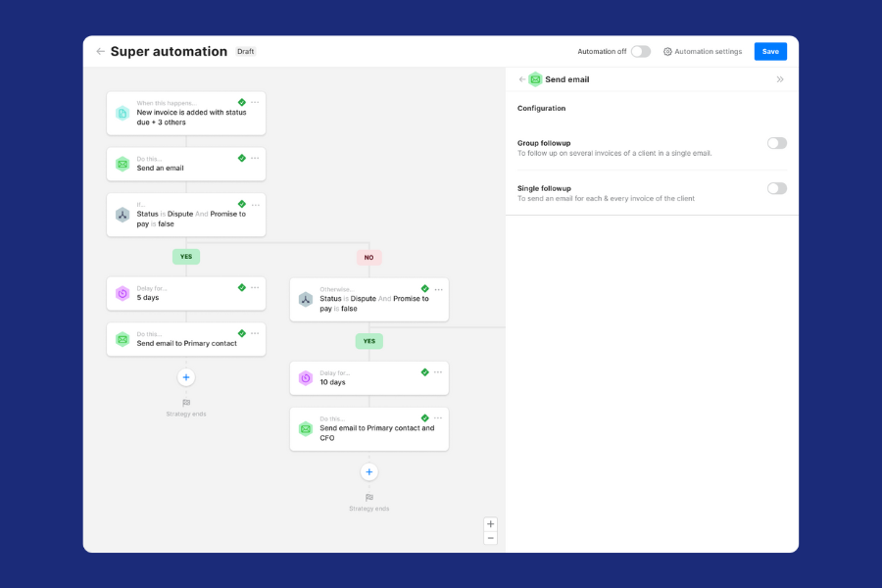Viewport: 882px width, 588px height.
Task: Toggle the Automation off switch
Action: tap(640, 52)
